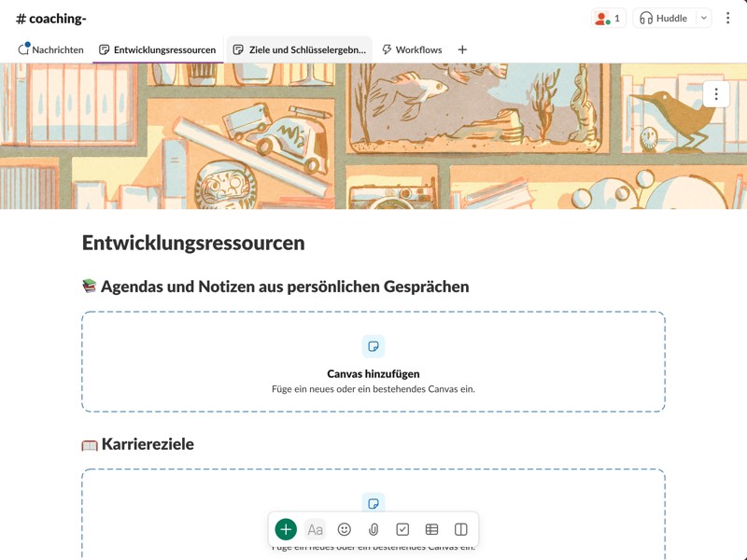Expand the Huddle options dropdown arrow
This screenshot has width=747, height=560.
coord(704,19)
